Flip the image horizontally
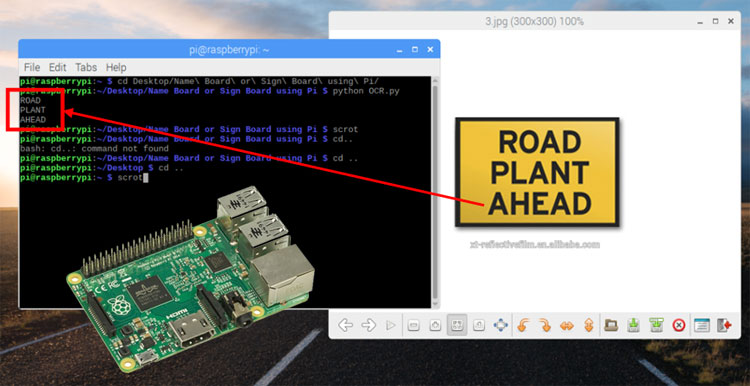 (567, 326)
